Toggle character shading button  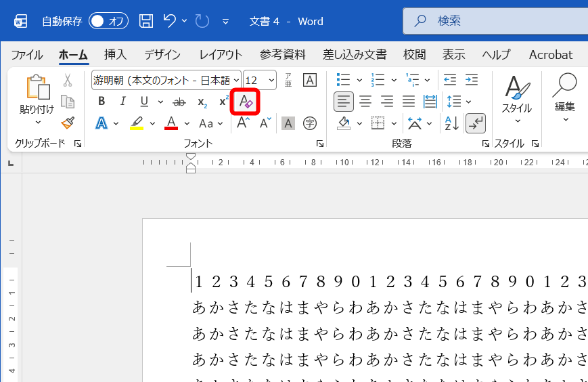click(x=288, y=123)
